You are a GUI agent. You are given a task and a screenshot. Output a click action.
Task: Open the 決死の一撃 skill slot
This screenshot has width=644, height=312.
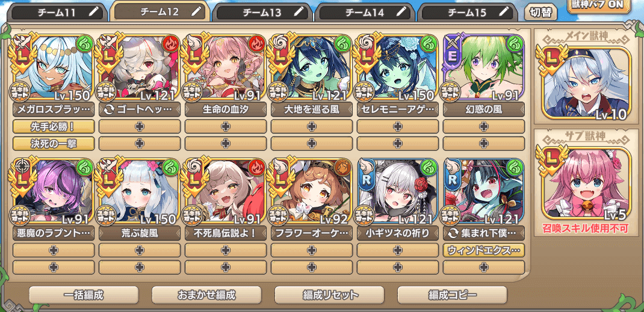point(54,144)
